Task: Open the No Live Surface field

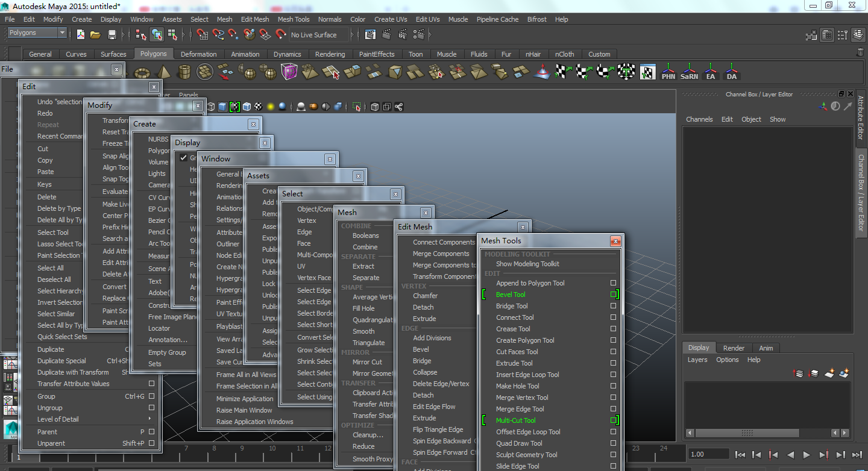Action: point(319,35)
